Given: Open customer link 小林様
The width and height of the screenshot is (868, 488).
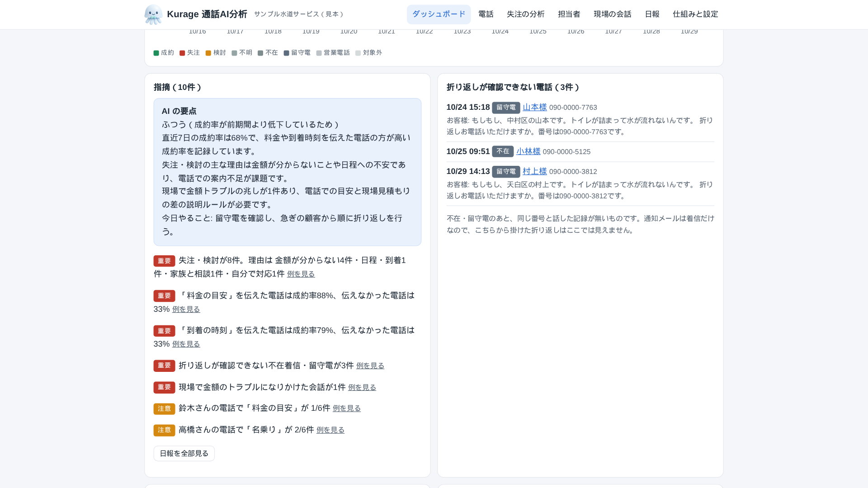Looking at the screenshot, I should [528, 152].
